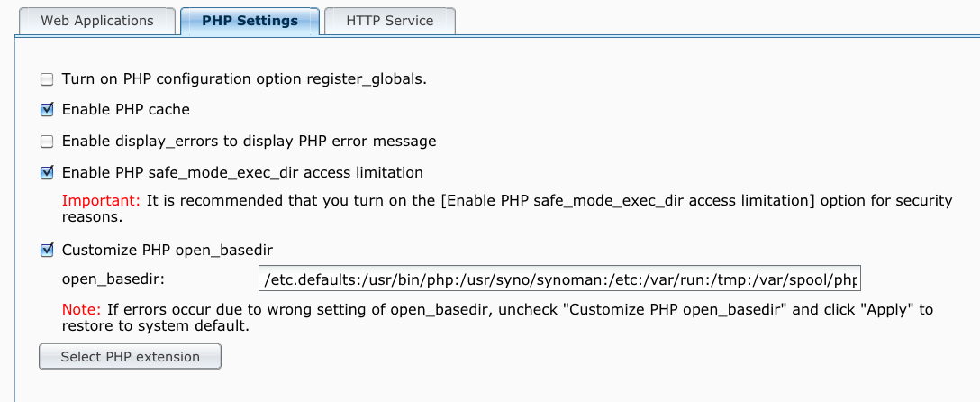
Task: Click the security reasons recommendation paragraph
Action: (x=507, y=209)
